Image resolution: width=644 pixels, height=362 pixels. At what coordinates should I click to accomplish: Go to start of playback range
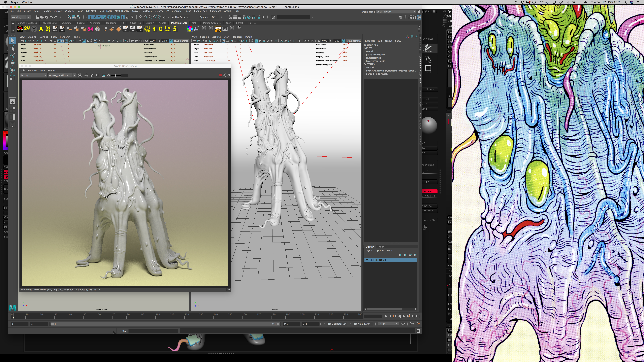[385, 316]
